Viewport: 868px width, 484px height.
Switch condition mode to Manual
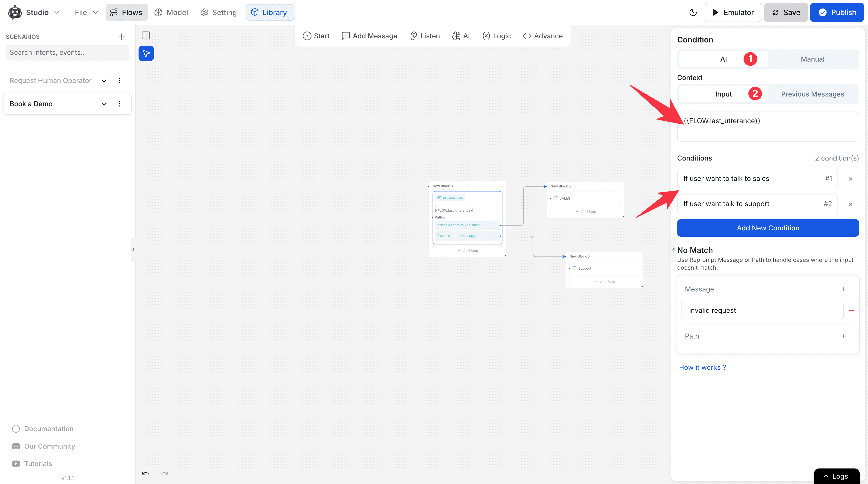(812, 59)
